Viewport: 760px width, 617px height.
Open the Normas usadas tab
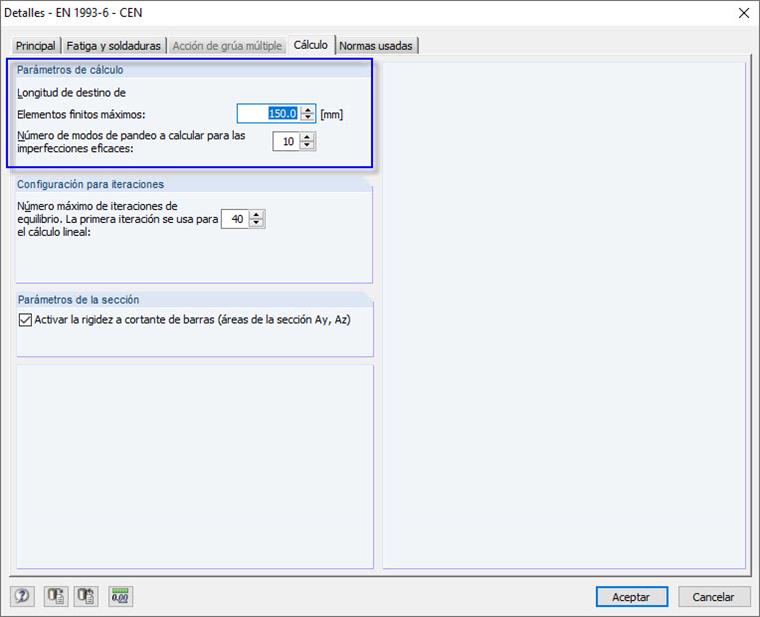[x=376, y=46]
